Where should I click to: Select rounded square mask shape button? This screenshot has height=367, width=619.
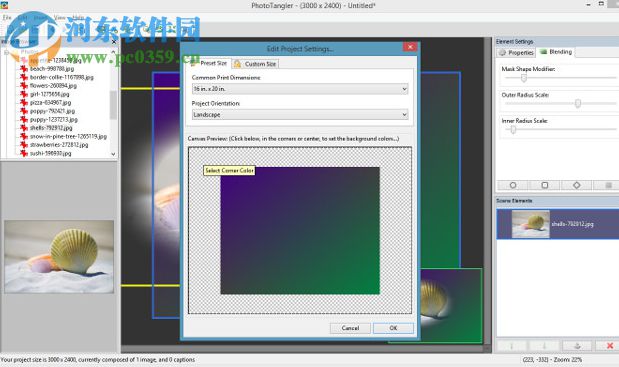point(545,185)
